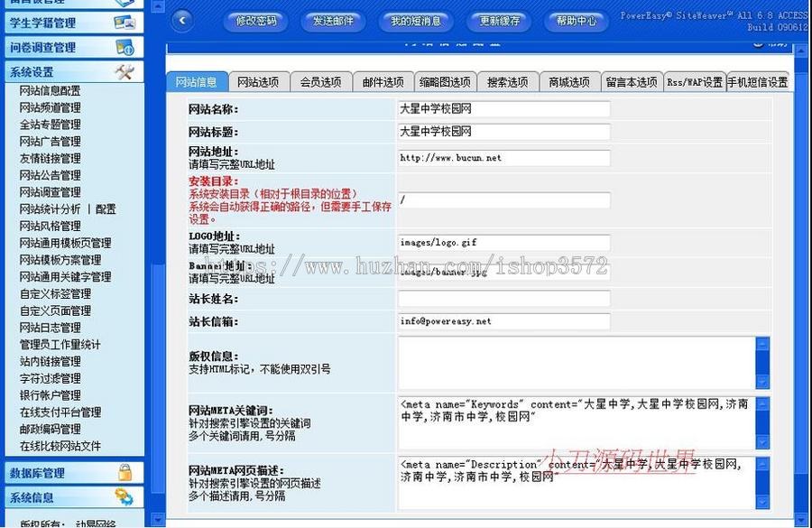Click the LOGO地址 input field
812x528 pixels.
pos(503,243)
